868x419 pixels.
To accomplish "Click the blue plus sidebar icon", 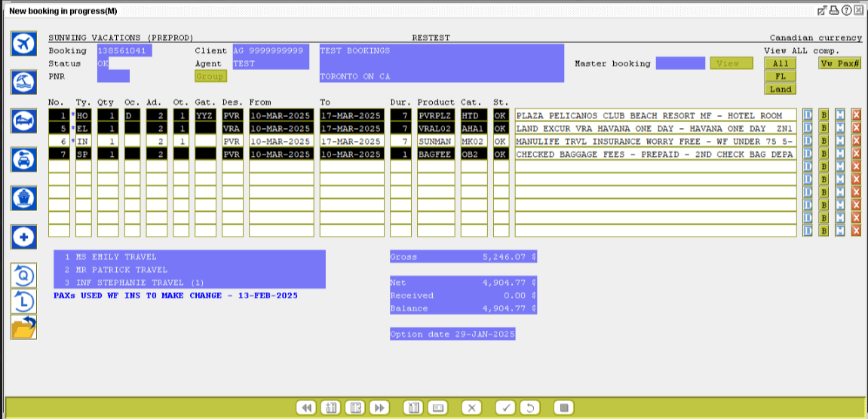I will [x=24, y=237].
